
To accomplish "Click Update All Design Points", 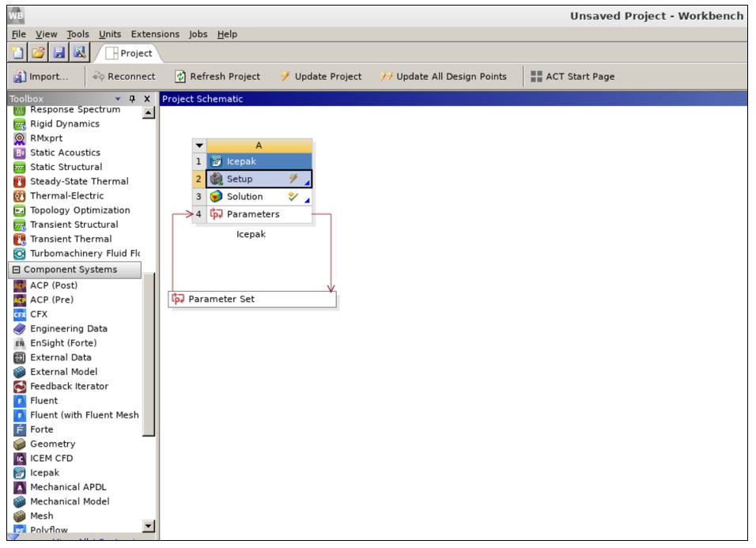I will pos(444,77).
